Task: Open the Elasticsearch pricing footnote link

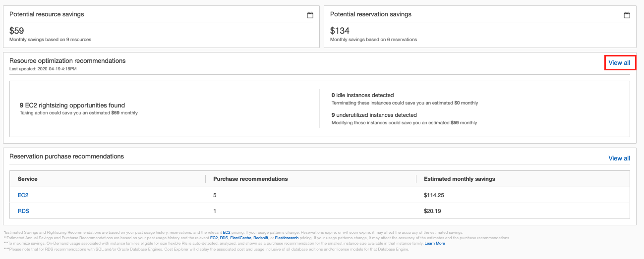Action: 287,238
